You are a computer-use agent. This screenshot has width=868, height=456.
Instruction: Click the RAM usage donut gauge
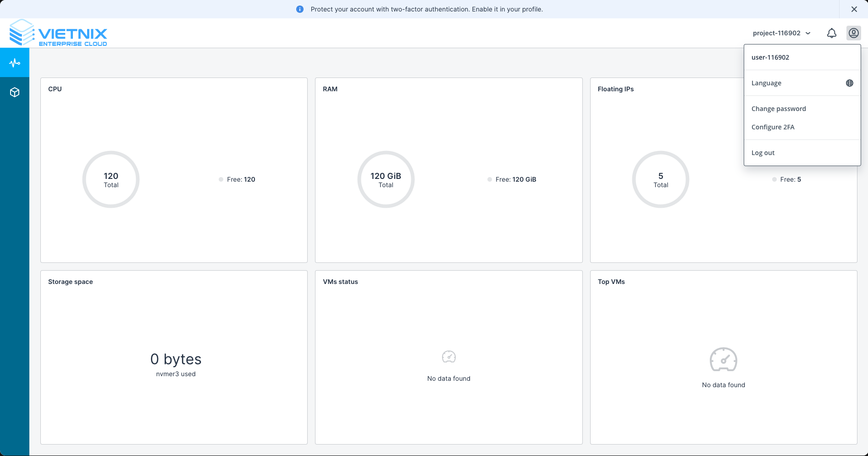[386, 179]
